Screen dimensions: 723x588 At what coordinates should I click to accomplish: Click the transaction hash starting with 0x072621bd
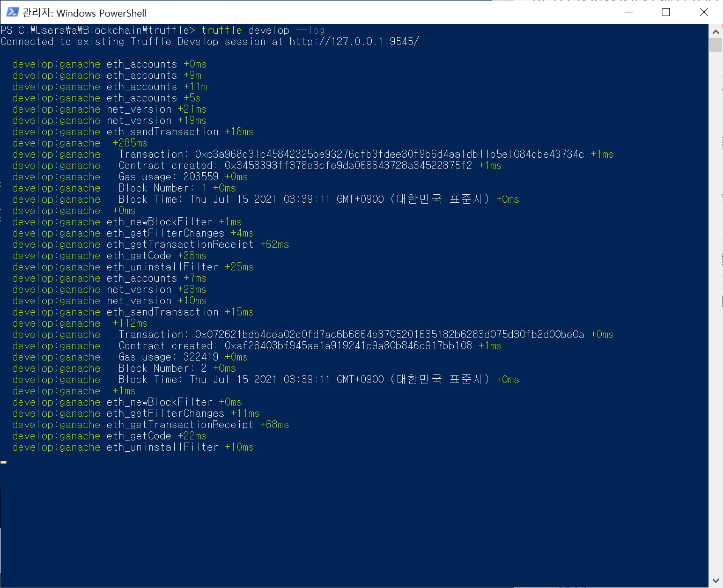[x=389, y=334]
